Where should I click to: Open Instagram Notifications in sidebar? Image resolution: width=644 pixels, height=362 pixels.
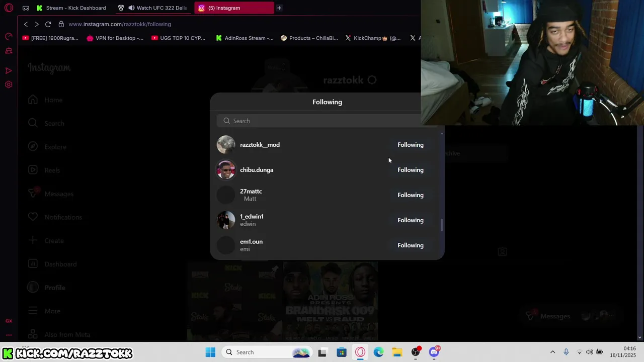[55, 217]
